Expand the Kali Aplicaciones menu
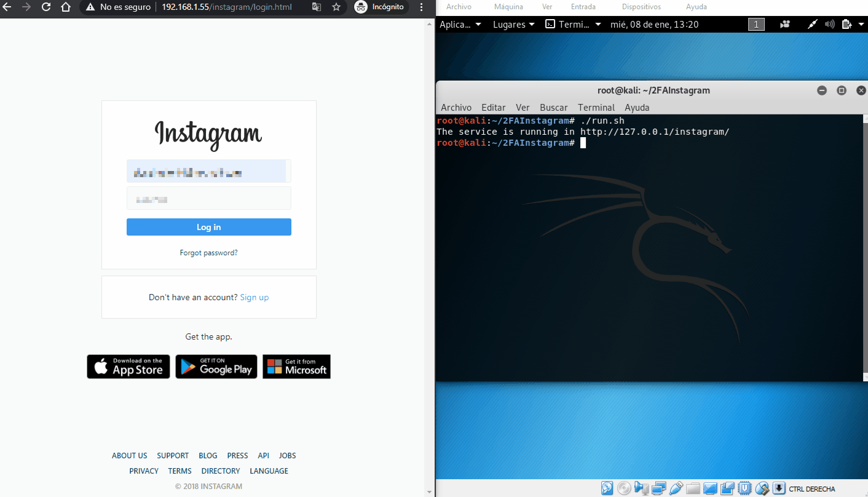The image size is (868, 497). point(460,25)
